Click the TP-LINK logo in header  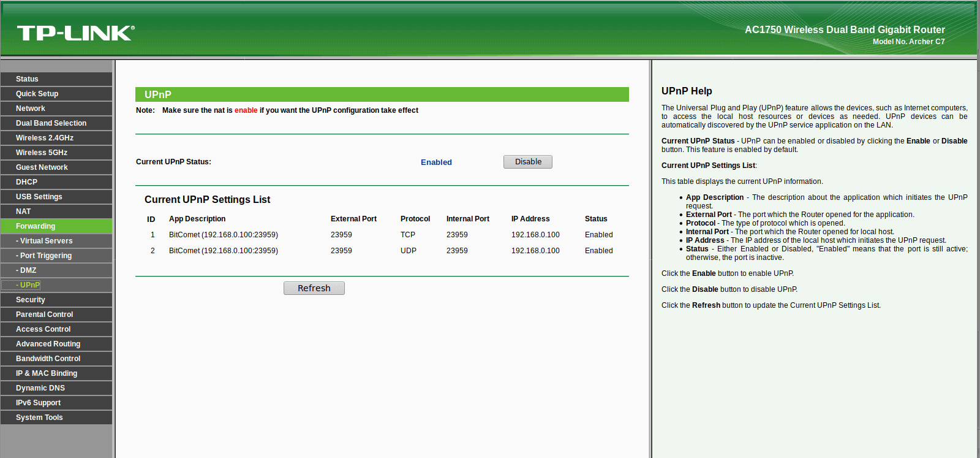tap(75, 33)
